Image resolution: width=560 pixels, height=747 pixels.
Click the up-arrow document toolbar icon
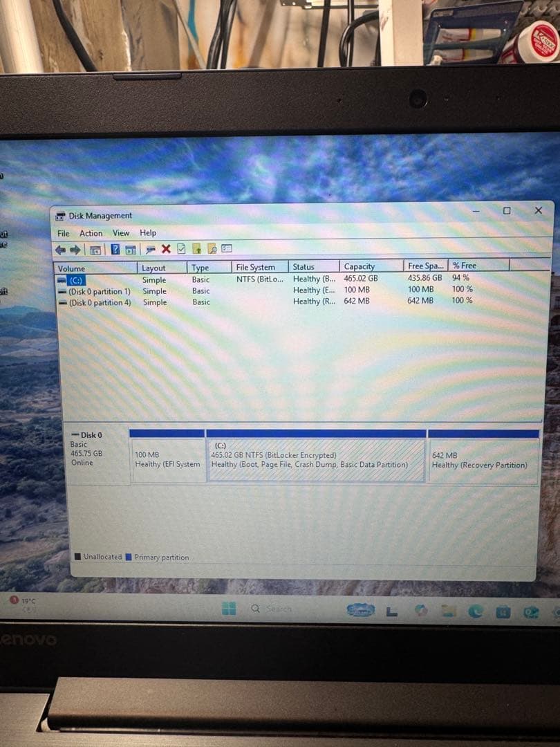click(x=196, y=248)
